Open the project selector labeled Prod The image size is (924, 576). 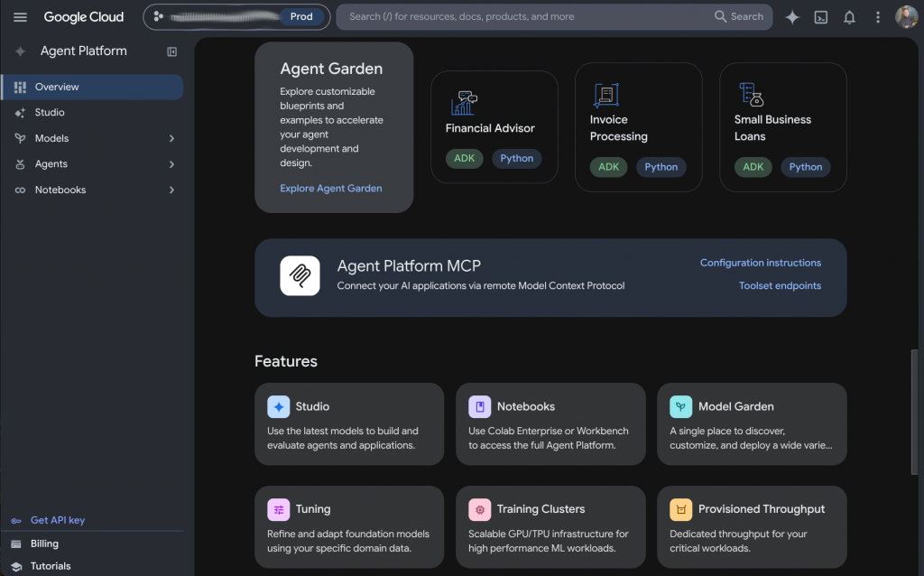237,16
